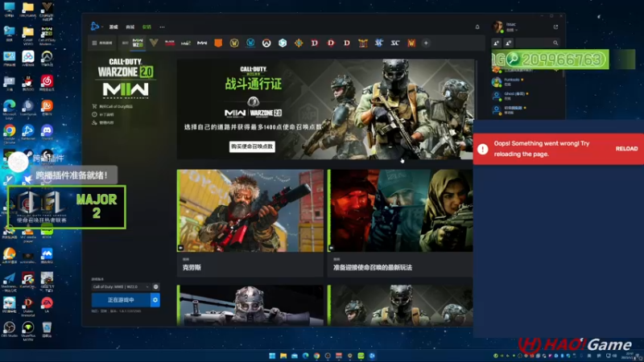Pop out the social panel window

(x=555, y=27)
